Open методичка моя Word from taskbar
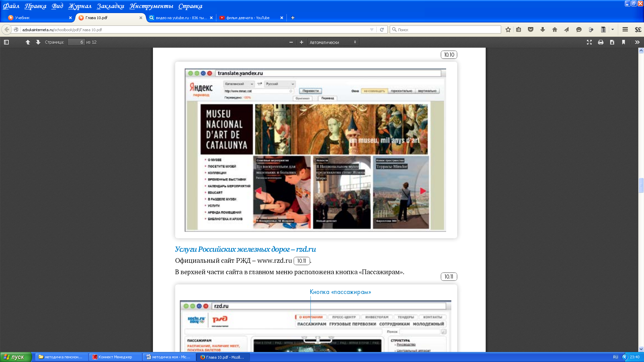The width and height of the screenshot is (644, 362). 169,357
